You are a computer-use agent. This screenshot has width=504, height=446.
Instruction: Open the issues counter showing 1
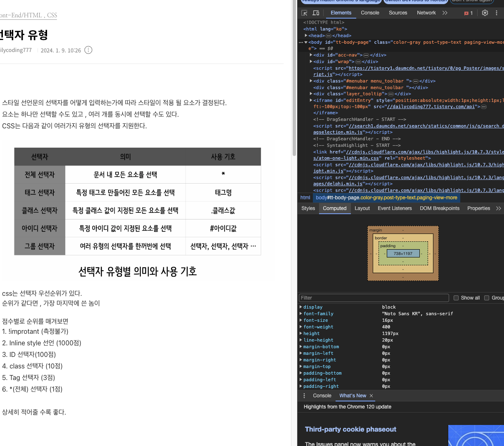click(469, 13)
